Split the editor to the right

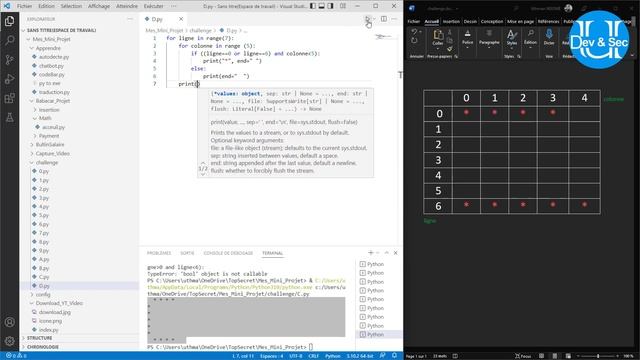pyautogui.click(x=384, y=19)
